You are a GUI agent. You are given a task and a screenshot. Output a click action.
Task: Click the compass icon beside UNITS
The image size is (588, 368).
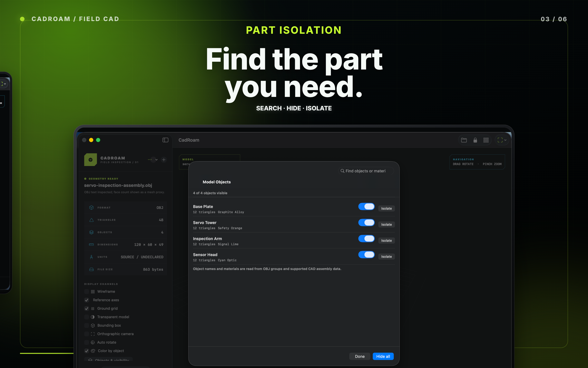pos(91,257)
